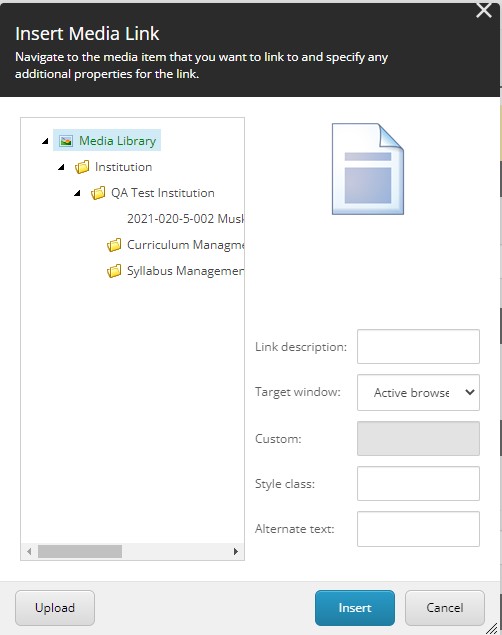Select the 2021-020-5-002 media item

185,219
